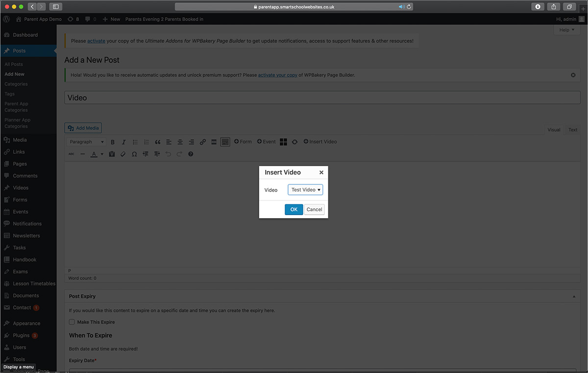Insert a blockquote using the quote icon
Image resolution: width=588 pixels, height=373 pixels.
click(x=158, y=142)
